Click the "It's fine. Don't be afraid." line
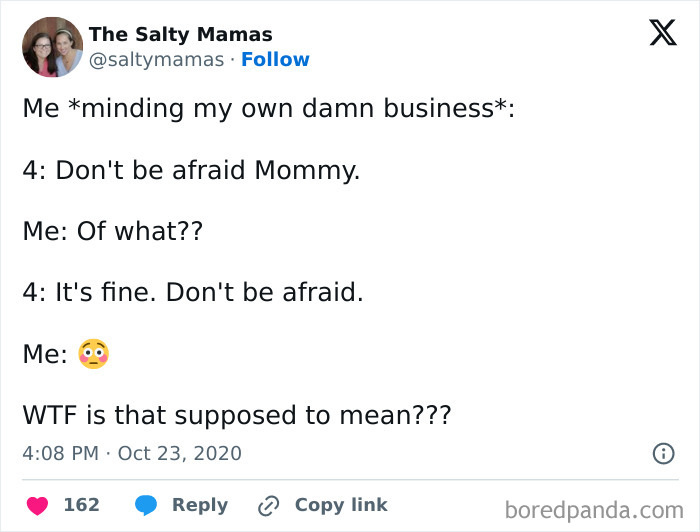 coord(193,293)
